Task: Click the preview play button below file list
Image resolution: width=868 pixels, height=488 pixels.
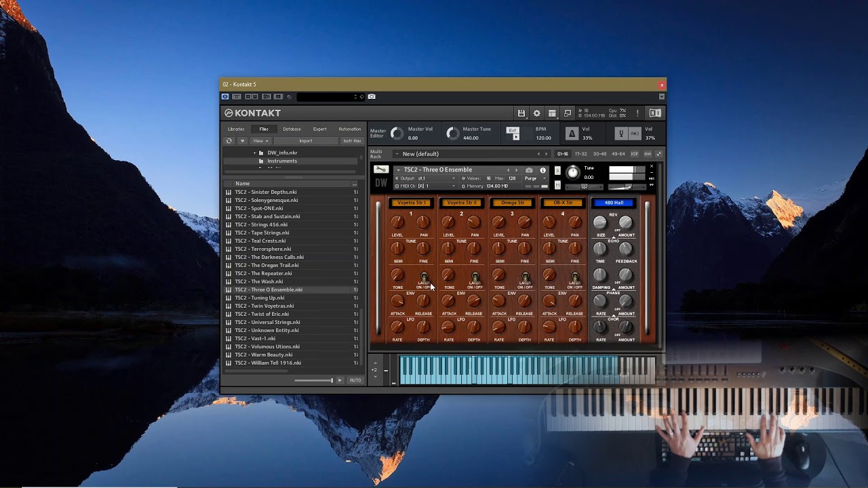Action: tap(340, 380)
